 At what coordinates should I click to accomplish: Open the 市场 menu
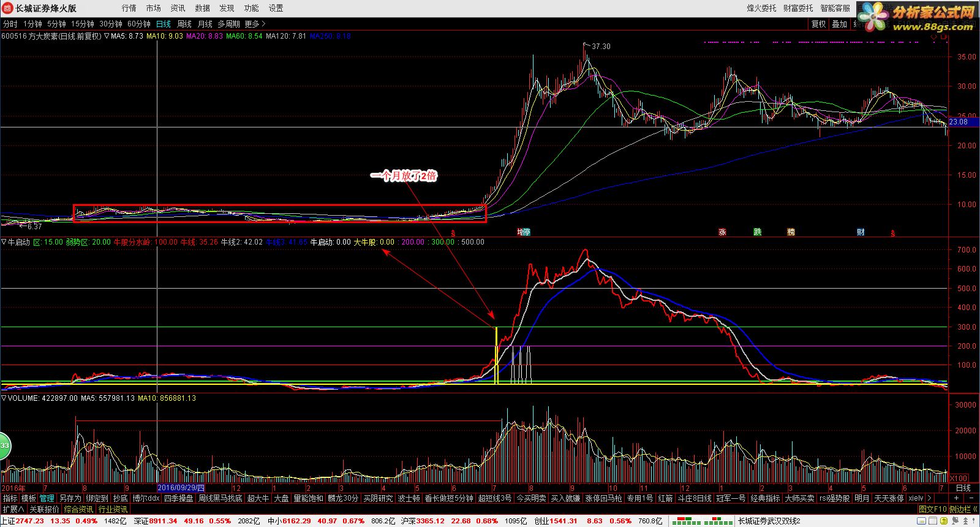click(x=153, y=8)
